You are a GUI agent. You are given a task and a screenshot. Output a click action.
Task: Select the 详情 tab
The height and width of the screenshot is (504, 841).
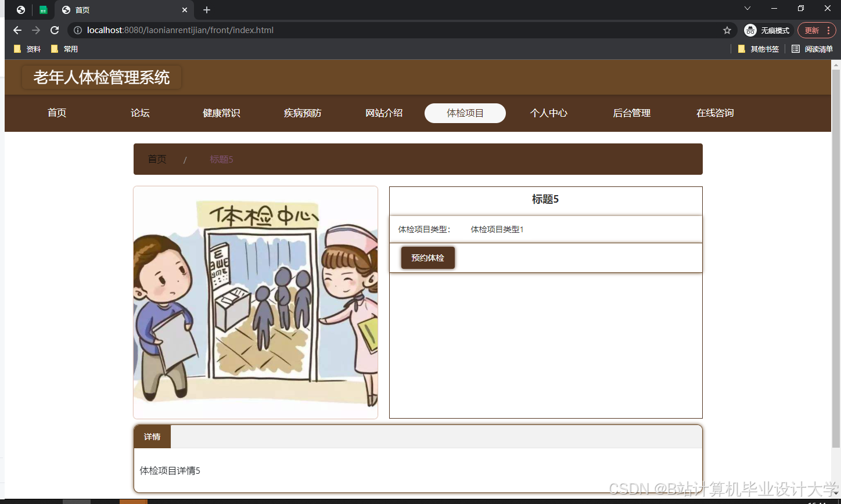click(x=152, y=437)
